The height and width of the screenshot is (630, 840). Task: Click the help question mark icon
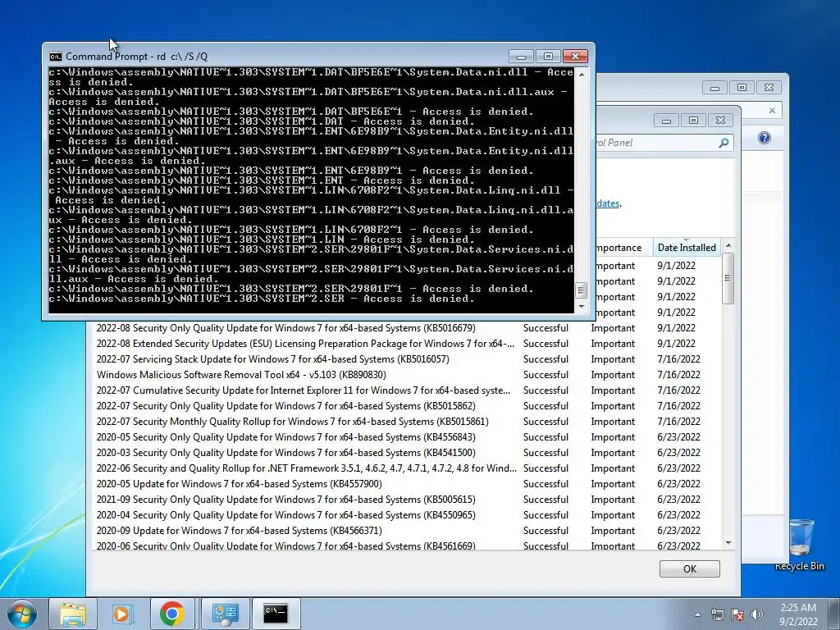pos(765,138)
